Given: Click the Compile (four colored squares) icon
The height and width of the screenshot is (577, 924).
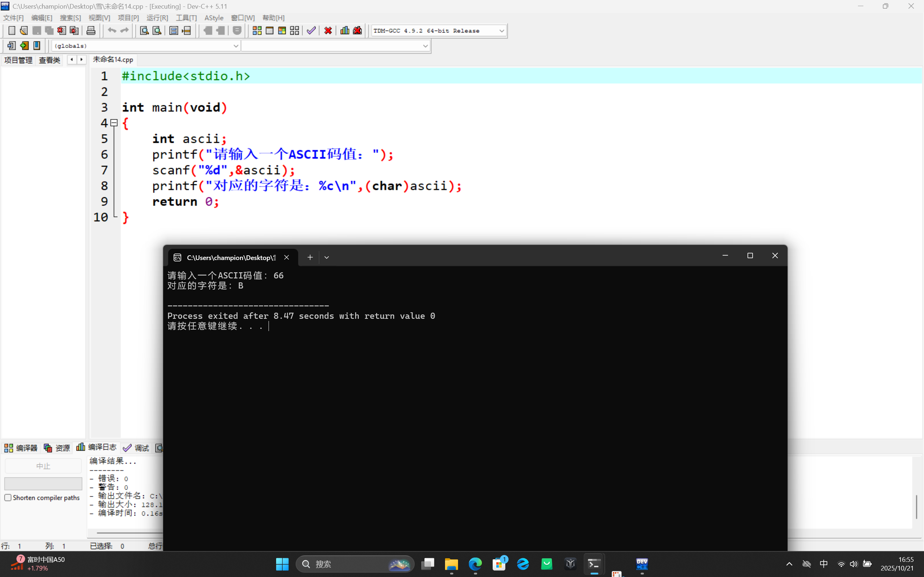Looking at the screenshot, I should tap(257, 31).
